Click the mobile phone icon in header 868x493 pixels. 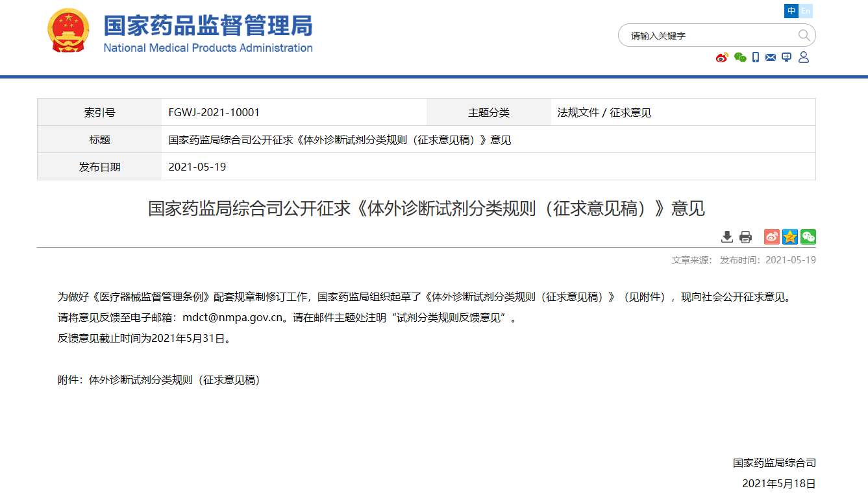pyautogui.click(x=756, y=58)
